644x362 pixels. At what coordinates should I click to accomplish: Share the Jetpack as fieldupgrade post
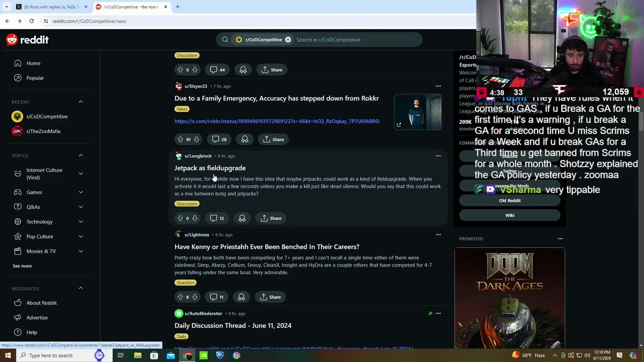271,218
